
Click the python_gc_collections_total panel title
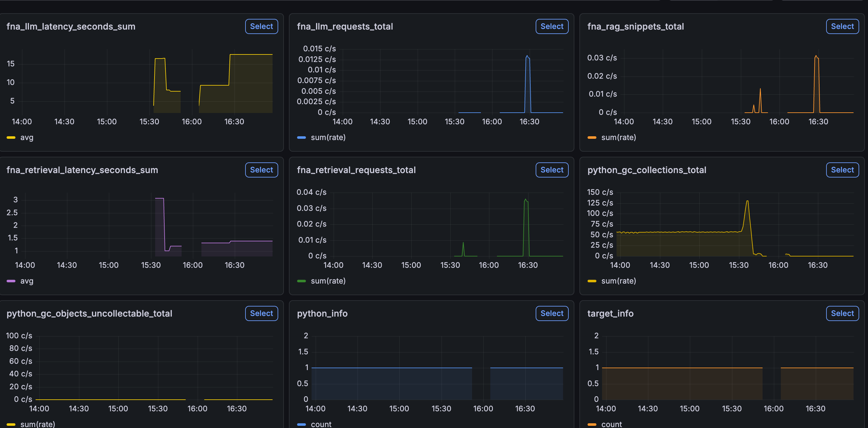646,170
